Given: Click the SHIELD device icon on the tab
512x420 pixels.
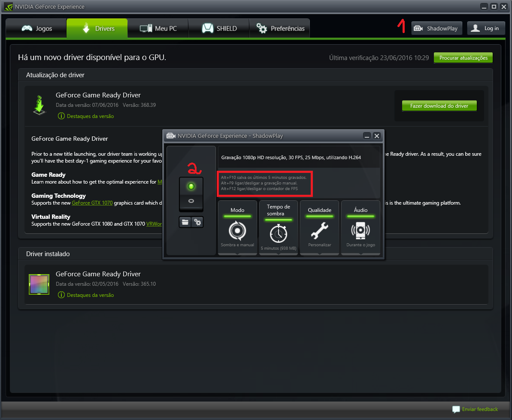Looking at the screenshot, I should click(x=207, y=28).
